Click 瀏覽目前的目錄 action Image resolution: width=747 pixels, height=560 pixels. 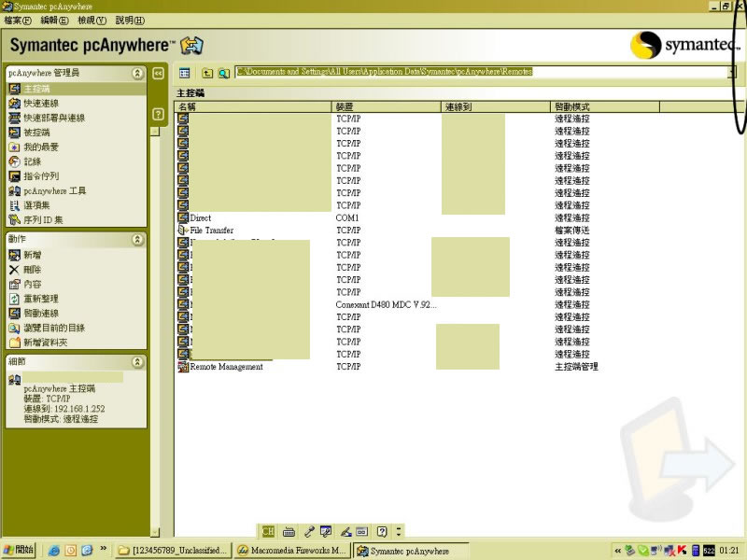tap(54, 329)
